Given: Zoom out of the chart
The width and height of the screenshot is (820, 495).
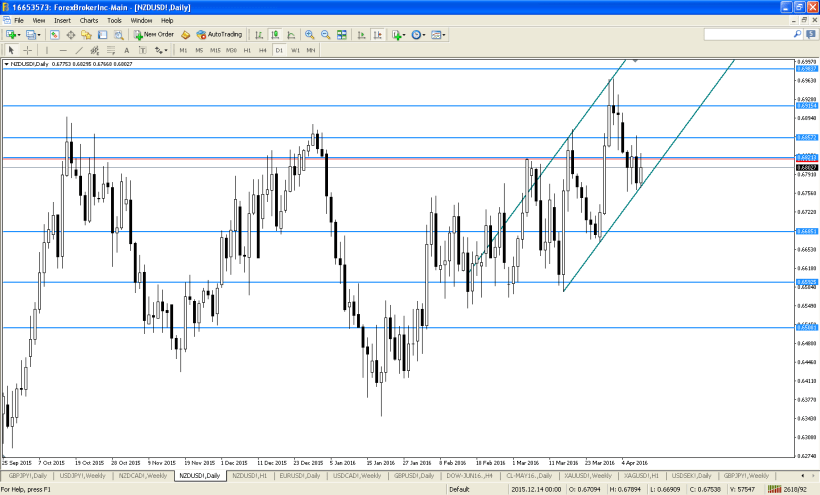Looking at the screenshot, I should click(x=325, y=34).
